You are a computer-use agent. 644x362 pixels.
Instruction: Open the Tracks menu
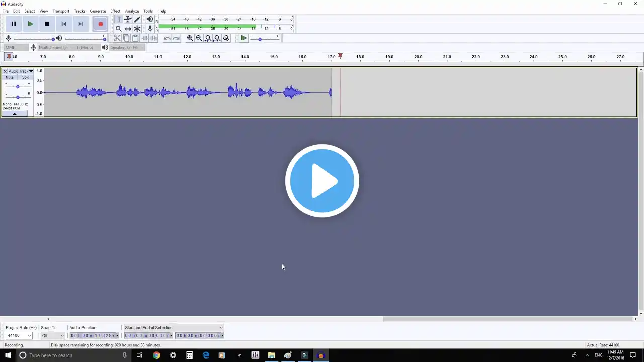[79, 11]
